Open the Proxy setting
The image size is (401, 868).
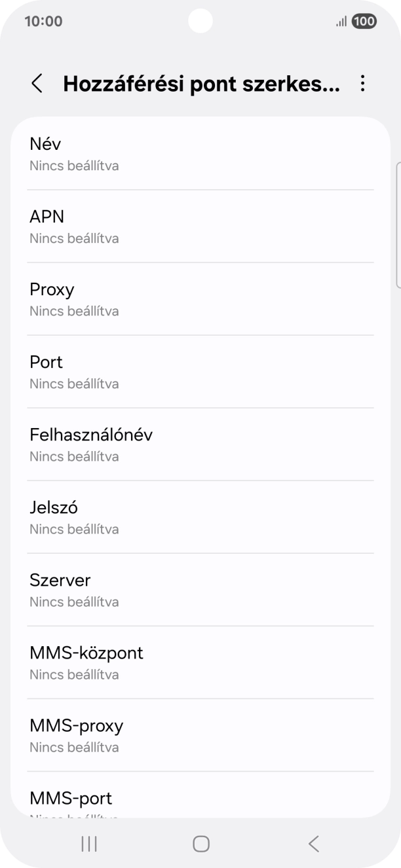point(200,298)
